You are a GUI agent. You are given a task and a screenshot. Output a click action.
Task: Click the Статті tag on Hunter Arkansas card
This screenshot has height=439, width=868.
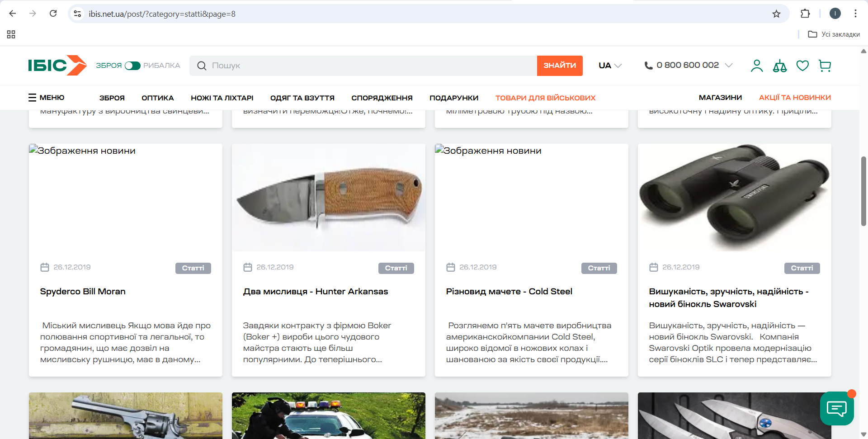[396, 268]
